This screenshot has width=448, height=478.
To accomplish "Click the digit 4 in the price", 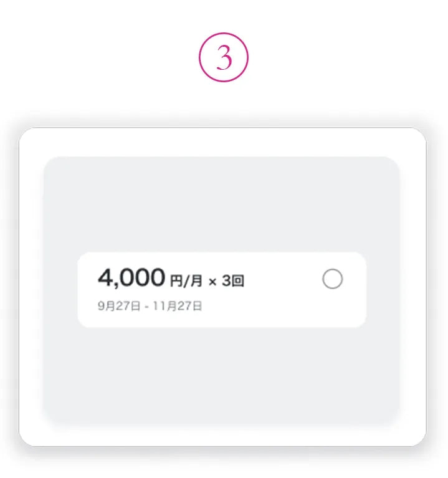I will (x=105, y=279).
